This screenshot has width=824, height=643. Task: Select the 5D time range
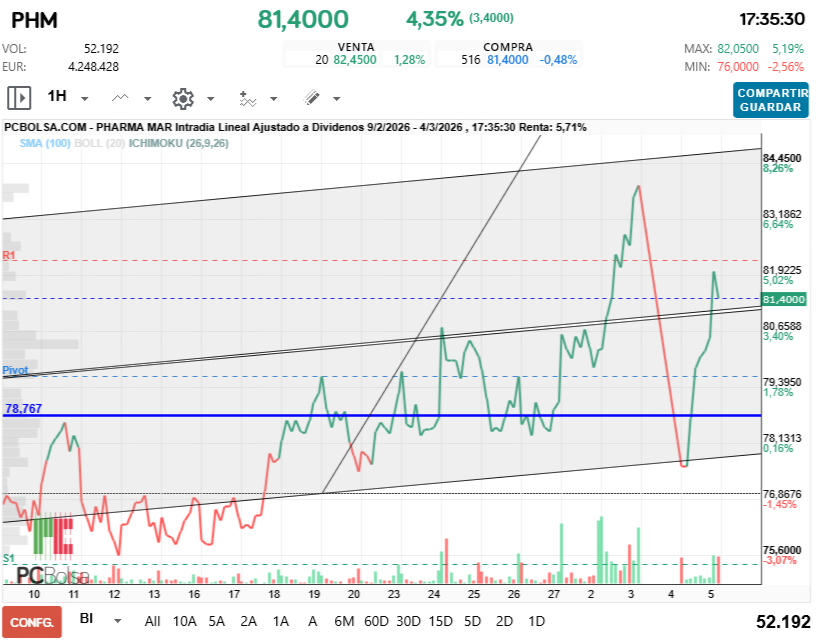(472, 621)
